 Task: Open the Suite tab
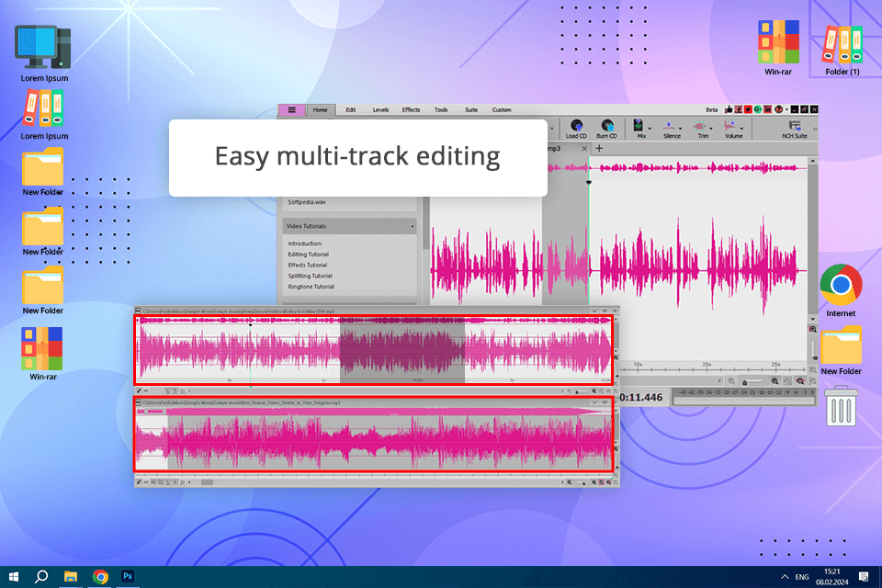click(x=471, y=109)
